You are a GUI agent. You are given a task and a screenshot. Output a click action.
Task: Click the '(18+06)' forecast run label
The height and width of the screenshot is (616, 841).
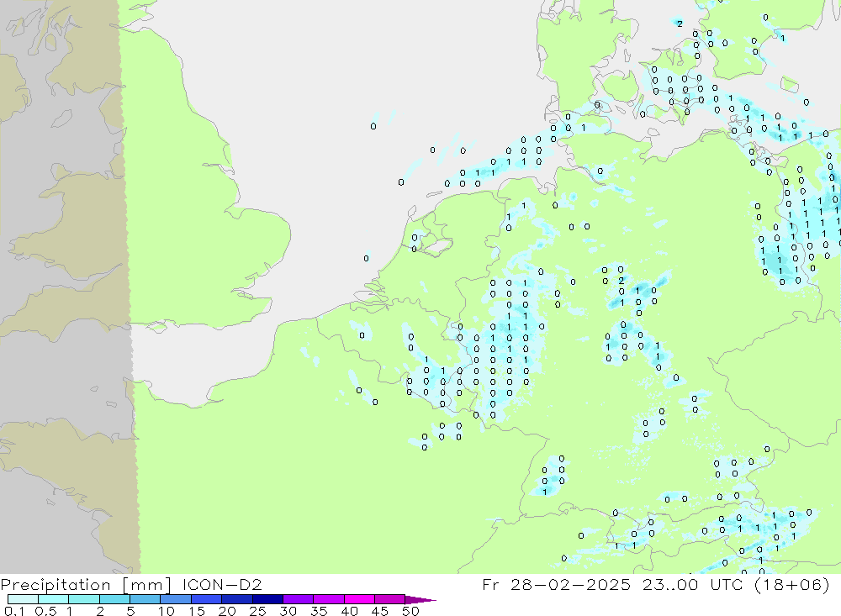(791, 584)
